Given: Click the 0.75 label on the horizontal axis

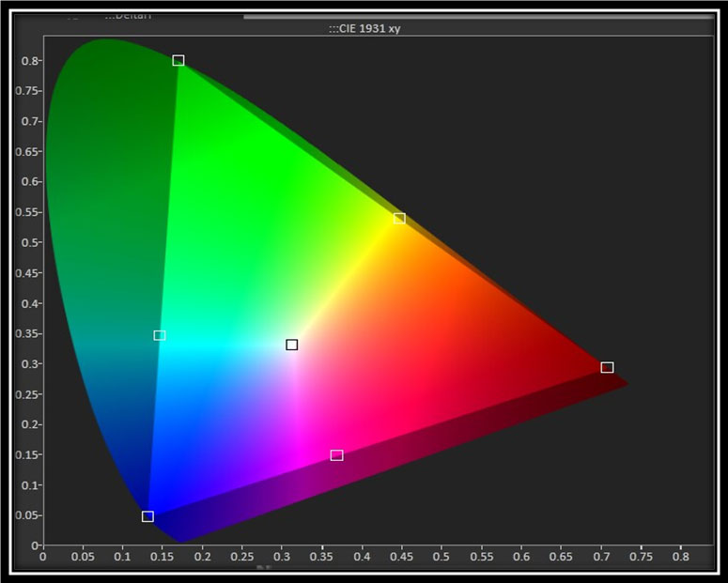Looking at the screenshot, I should click(x=641, y=556).
